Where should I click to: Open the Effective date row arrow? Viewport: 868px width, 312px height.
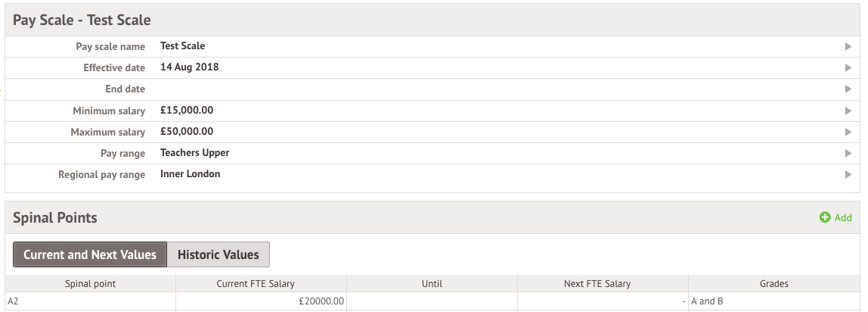(x=848, y=67)
